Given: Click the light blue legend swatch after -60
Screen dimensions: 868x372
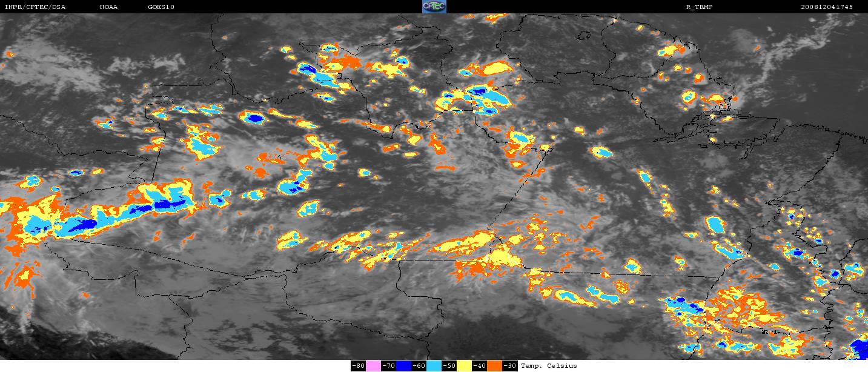Looking at the screenshot, I should [x=434, y=366].
